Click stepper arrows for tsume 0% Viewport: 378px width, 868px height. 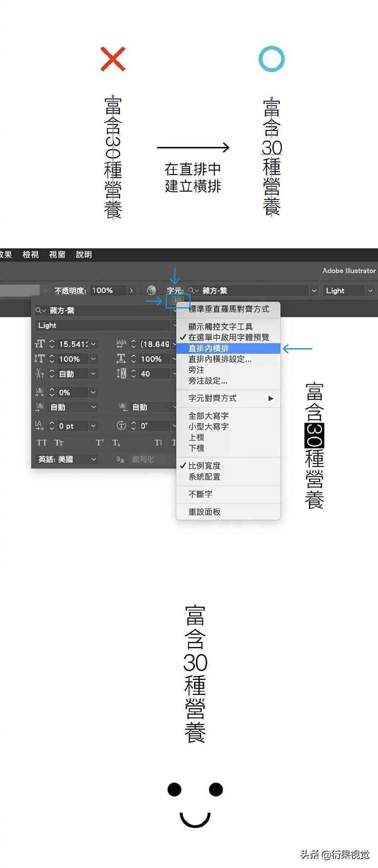click(x=52, y=392)
